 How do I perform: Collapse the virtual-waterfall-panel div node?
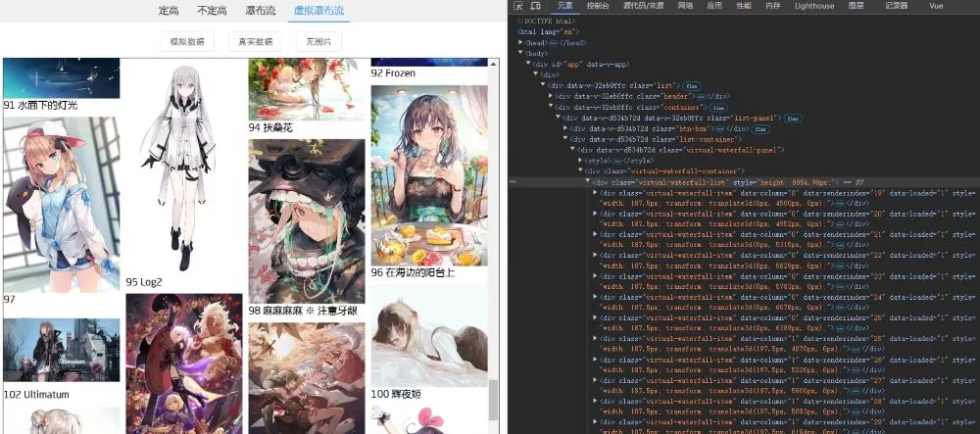tap(572, 150)
